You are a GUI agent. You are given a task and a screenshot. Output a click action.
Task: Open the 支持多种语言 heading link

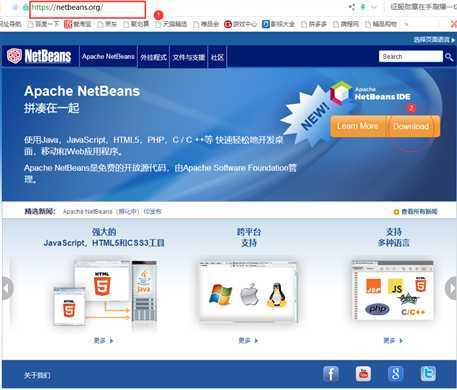point(393,237)
